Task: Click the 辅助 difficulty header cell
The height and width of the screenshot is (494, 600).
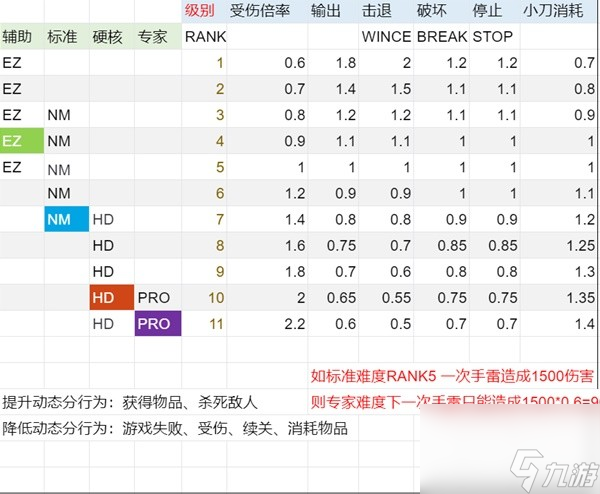Action: (22, 37)
